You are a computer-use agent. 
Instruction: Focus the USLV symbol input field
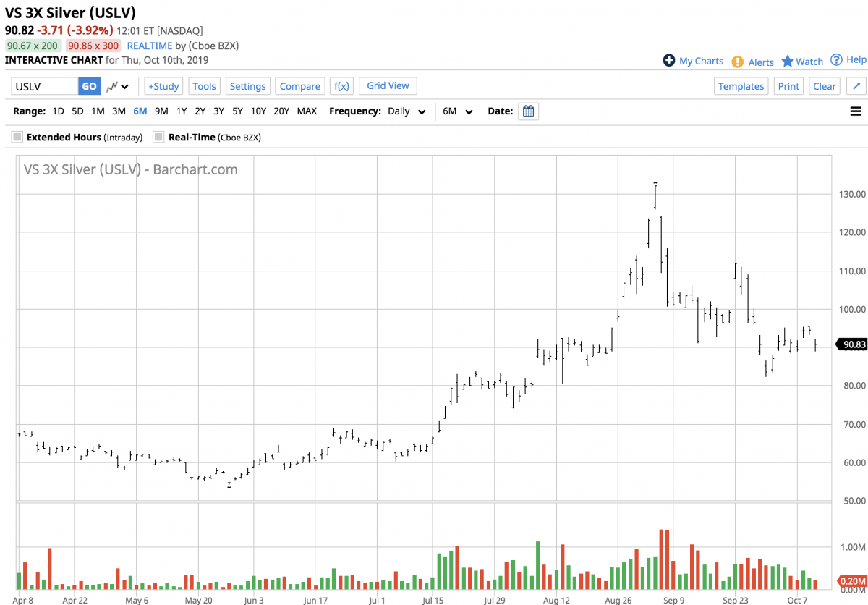[45, 86]
